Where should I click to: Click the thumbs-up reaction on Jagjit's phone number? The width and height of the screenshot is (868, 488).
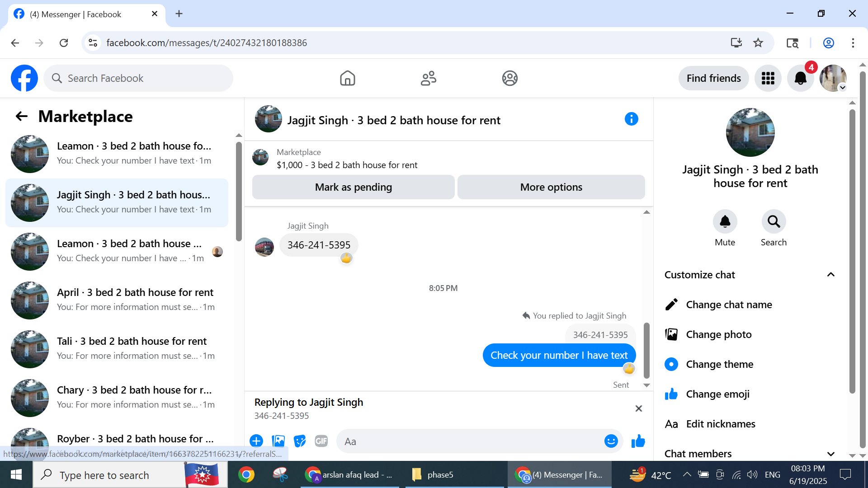(x=346, y=258)
